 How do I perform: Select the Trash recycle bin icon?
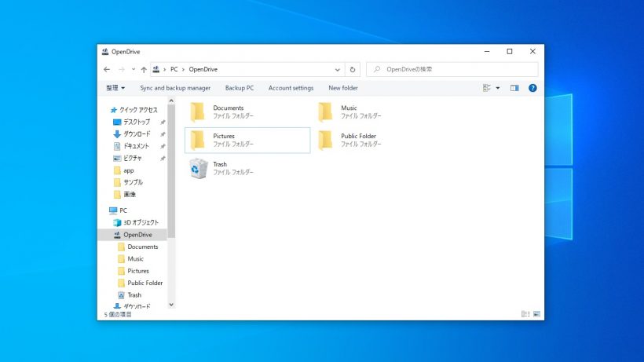199,168
